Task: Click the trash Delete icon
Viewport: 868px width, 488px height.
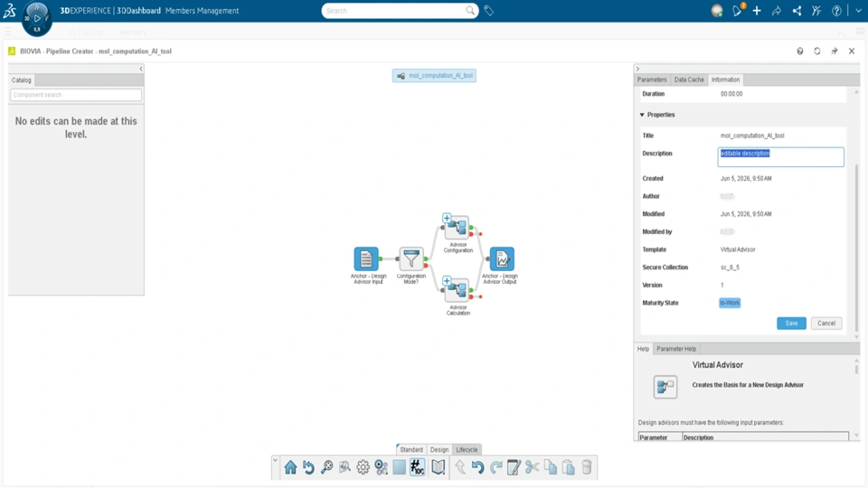Action: click(587, 467)
